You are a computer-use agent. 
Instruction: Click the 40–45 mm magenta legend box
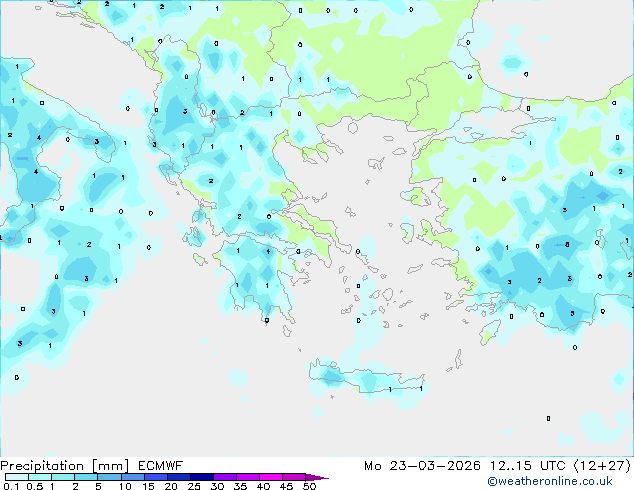(271, 477)
